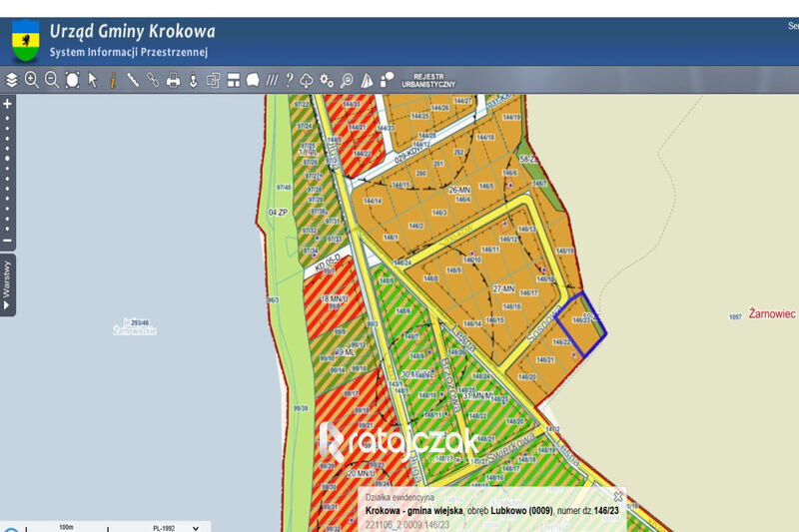Click the full extent view tool
The width and height of the screenshot is (799, 532).
[72, 80]
